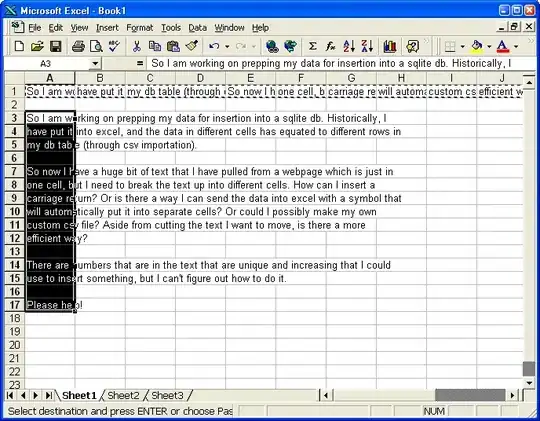540x421 pixels.
Task: Open a file using the Open folder icon
Action: 37,46
